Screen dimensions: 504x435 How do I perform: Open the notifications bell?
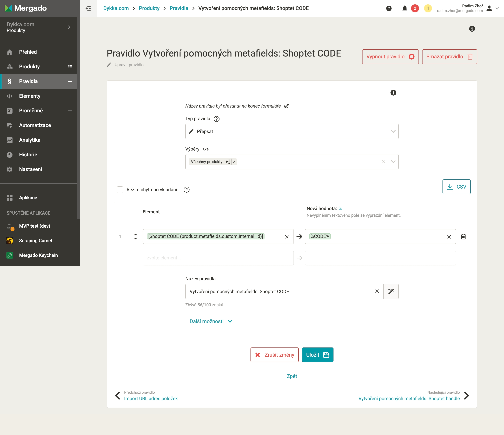404,9
